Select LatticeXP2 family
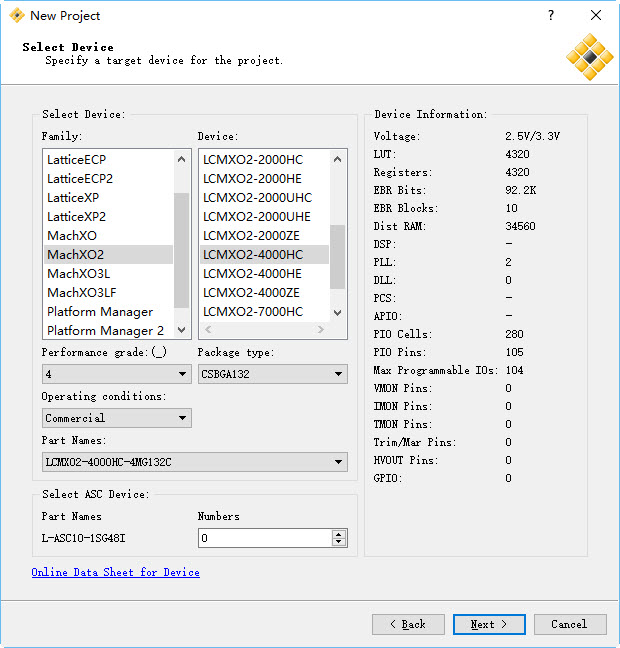The image size is (620, 648). (108, 217)
